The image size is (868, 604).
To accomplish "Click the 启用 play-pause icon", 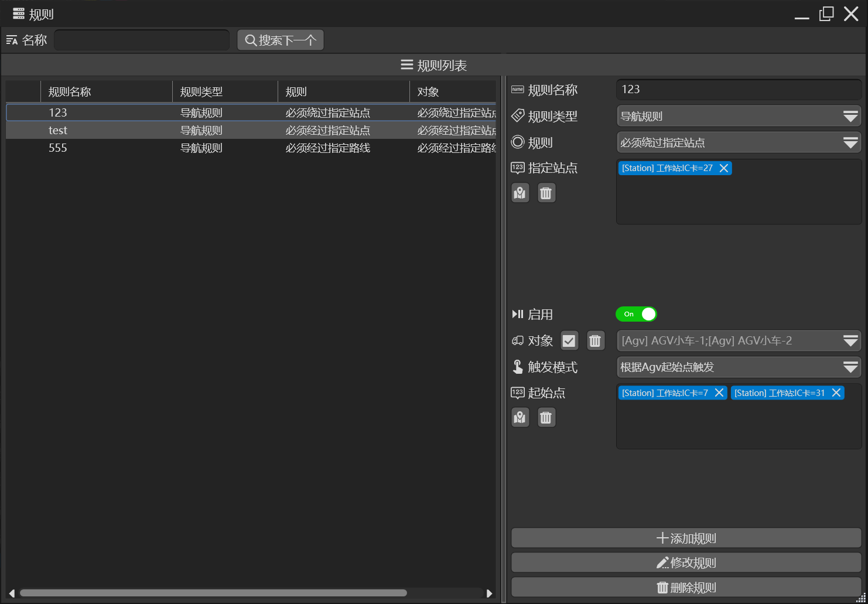I will pos(518,314).
